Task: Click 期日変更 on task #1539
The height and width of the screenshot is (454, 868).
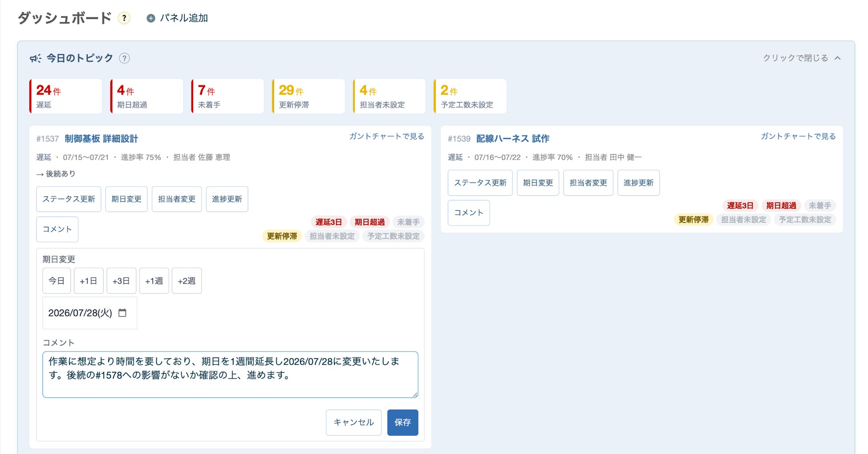Action: coord(538,183)
